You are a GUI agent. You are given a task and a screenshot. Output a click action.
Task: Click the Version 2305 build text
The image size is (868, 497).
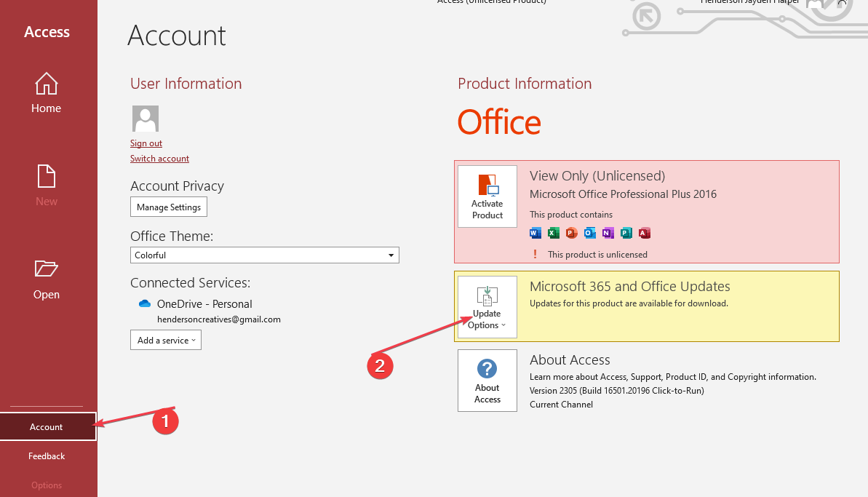coord(617,391)
